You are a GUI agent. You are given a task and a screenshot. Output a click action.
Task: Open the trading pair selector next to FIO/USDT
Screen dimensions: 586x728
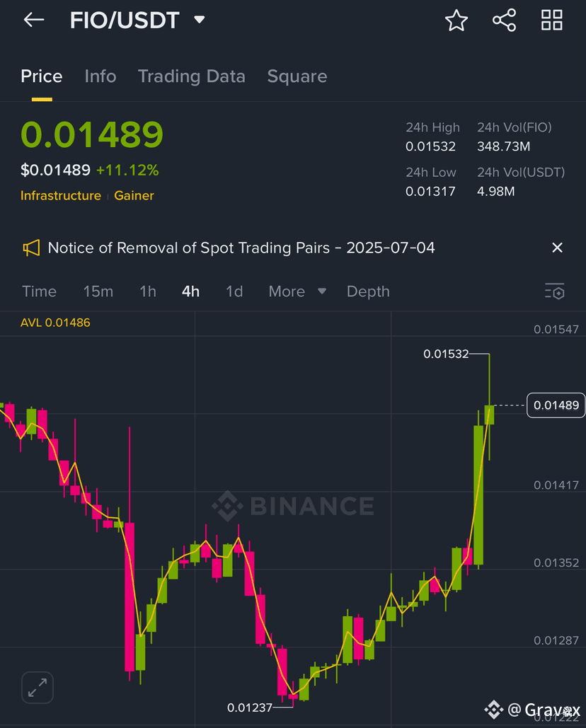(199, 19)
